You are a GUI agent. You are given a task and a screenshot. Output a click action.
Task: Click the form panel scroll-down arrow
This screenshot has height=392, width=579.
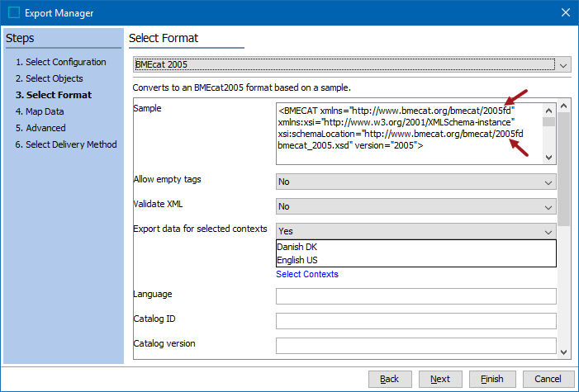(x=564, y=352)
